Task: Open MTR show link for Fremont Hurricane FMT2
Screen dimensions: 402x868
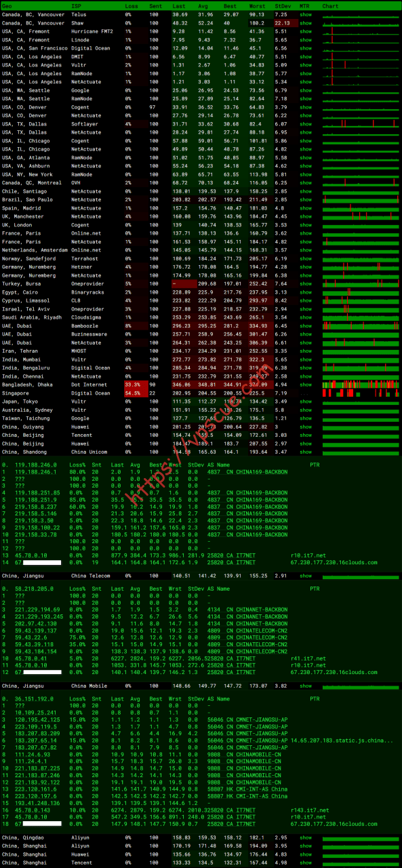Action: [x=306, y=31]
